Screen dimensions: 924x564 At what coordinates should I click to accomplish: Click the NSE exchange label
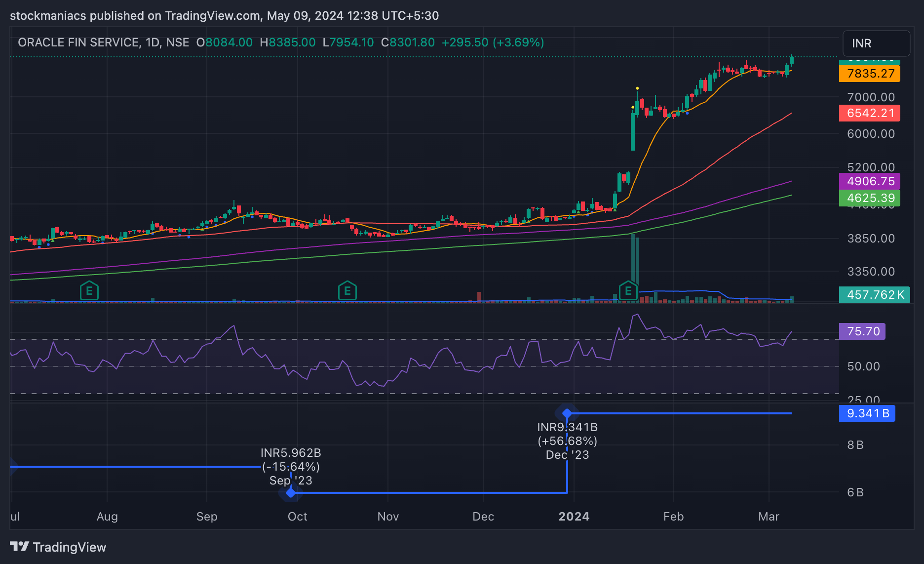179,42
